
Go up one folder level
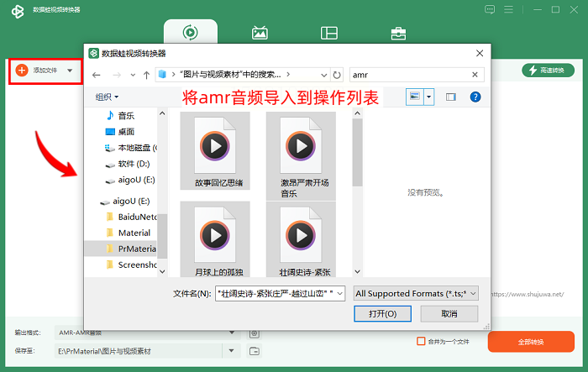click(x=146, y=75)
